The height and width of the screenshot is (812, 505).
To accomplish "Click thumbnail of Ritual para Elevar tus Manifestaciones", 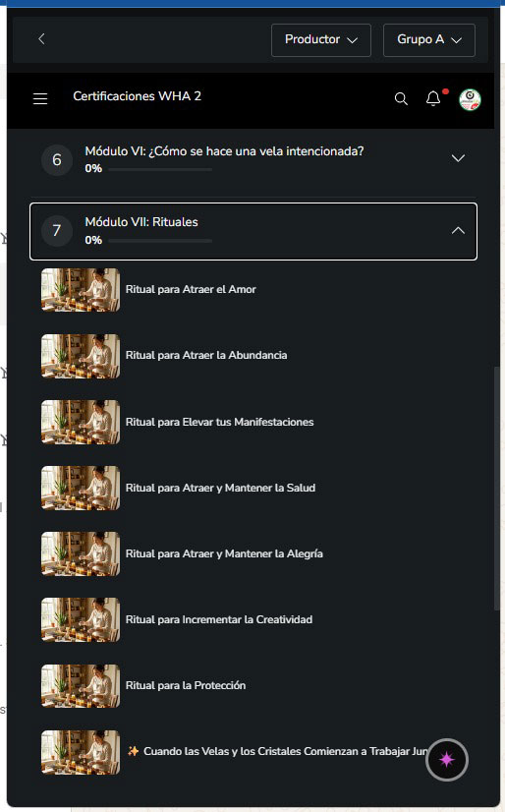I will pyautogui.click(x=81, y=422).
